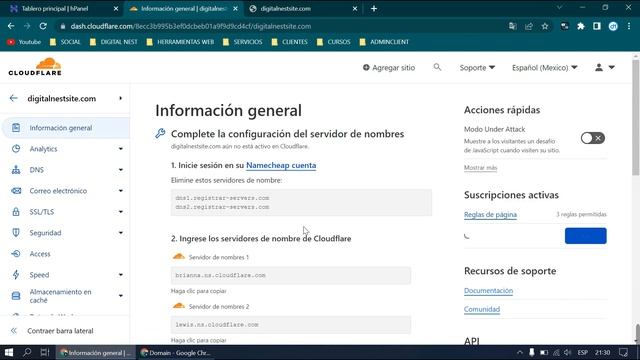Click the plus icon next to Agregar sitio

[366, 67]
